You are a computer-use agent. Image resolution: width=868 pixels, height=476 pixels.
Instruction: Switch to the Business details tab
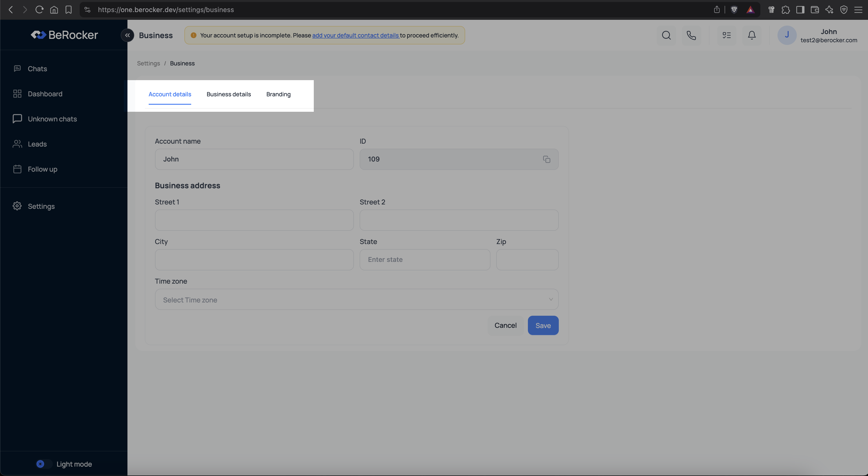click(228, 94)
